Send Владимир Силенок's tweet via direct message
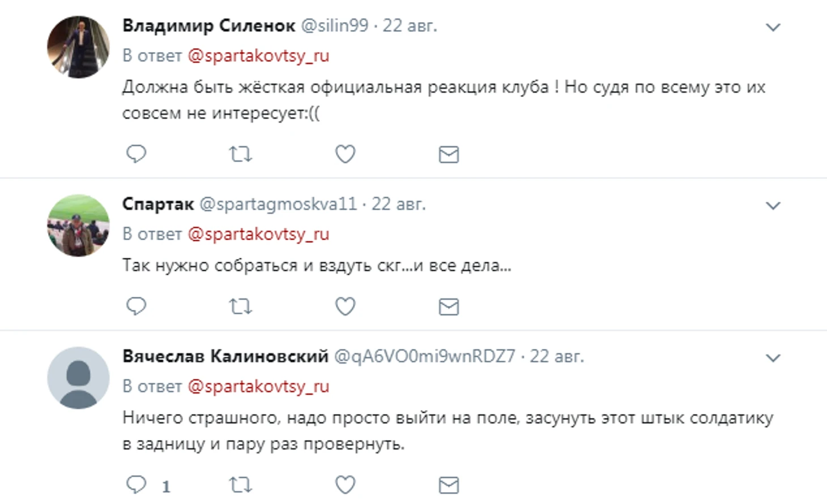The image size is (827, 504). click(449, 154)
